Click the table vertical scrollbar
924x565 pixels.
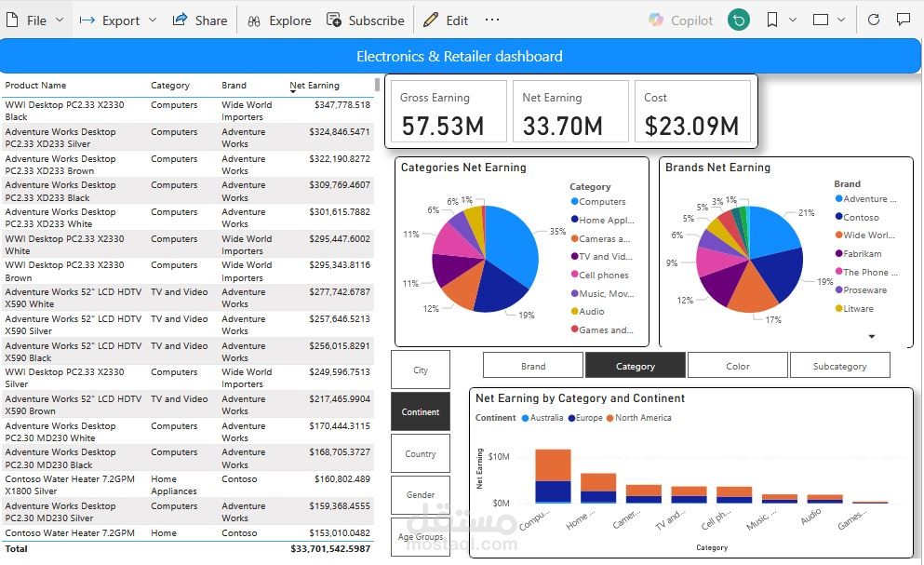[377, 86]
